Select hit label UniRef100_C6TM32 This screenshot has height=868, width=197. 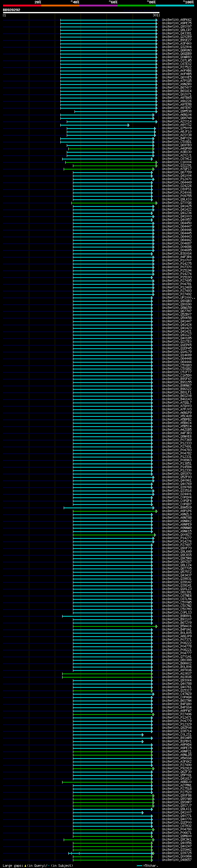[x=177, y=826]
